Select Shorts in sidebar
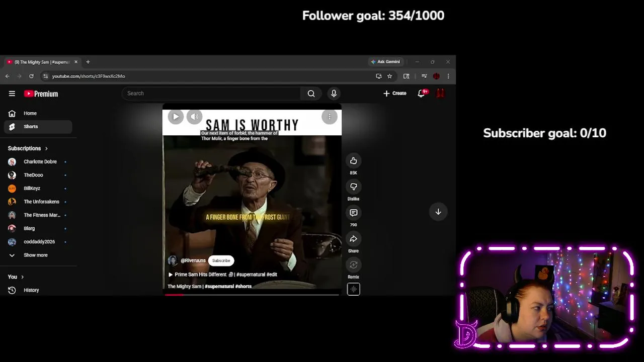Screen dimensions: 644x362 pos(38,127)
